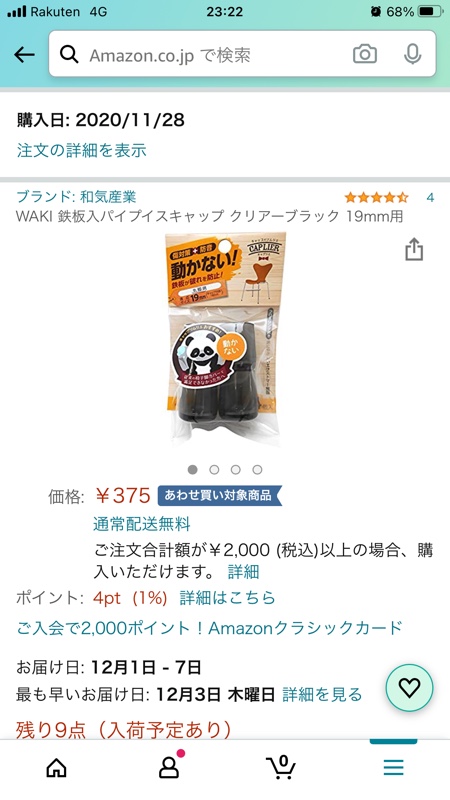This screenshot has width=450, height=800.
Task: Open the shopping cart icon
Action: pyautogui.click(x=281, y=767)
